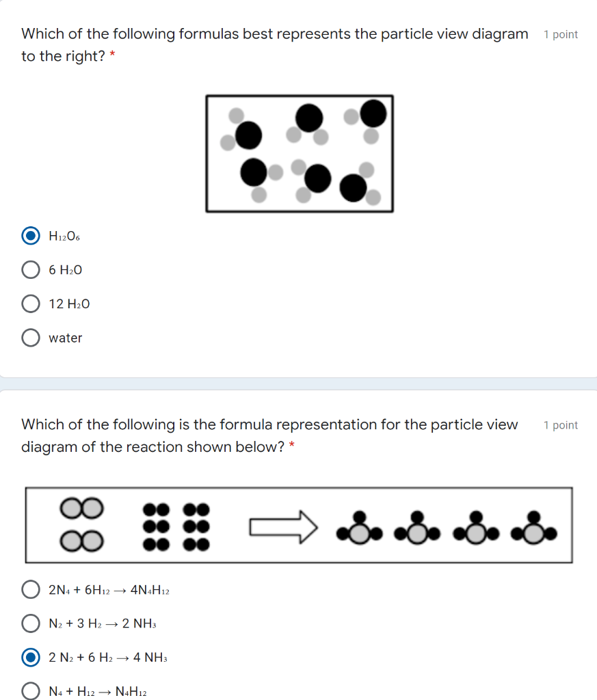
Task: Choose the 12 H₂O answer option
Action: coord(30,304)
